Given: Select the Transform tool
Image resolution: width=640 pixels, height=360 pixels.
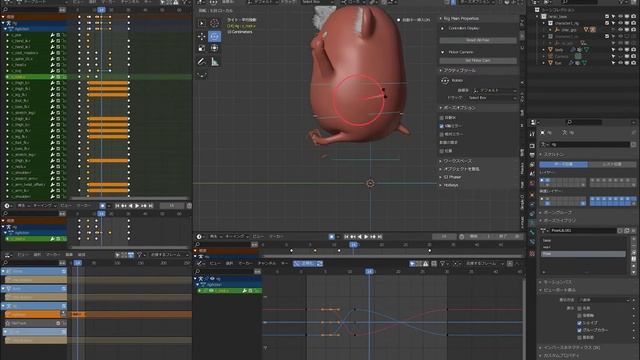Looking at the screenshot, I should point(214,49).
